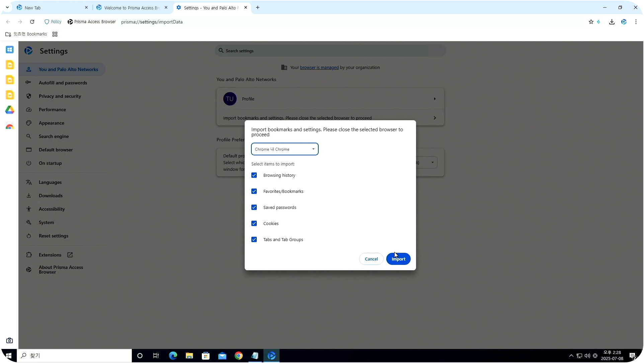Open Google Chrome from the taskbar
The width and height of the screenshot is (644, 363).
coord(239,356)
